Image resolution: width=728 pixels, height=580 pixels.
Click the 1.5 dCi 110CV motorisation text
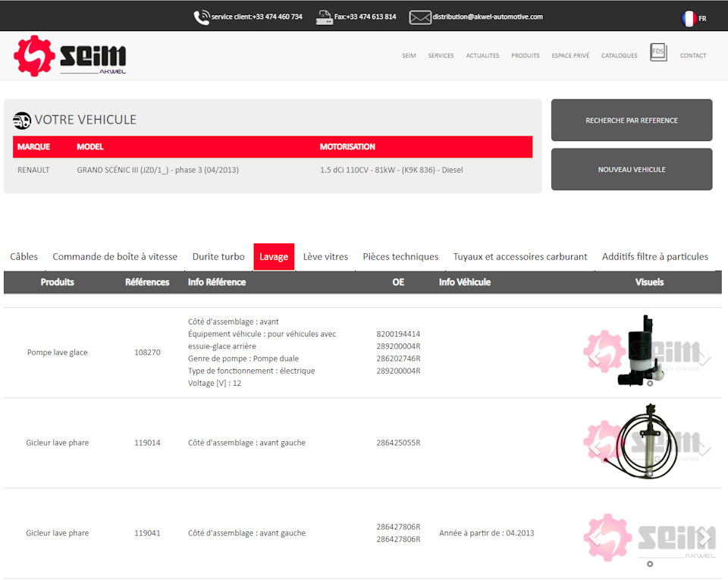coord(391,170)
